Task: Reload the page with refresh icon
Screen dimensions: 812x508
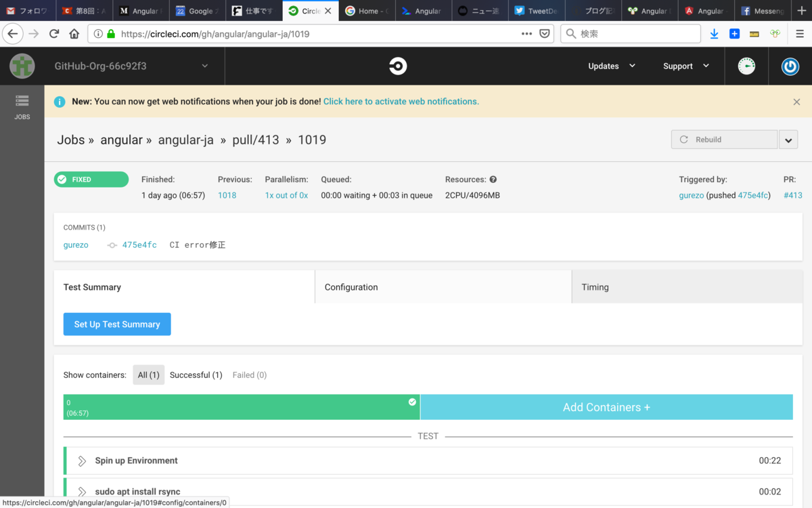Action: point(54,34)
